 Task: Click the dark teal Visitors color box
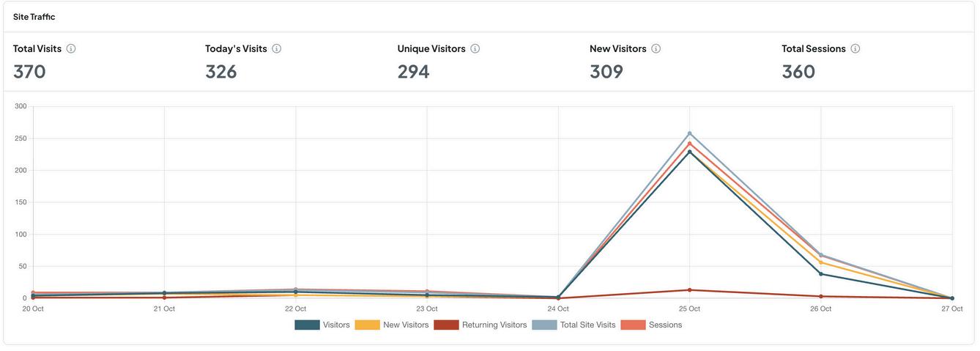(x=307, y=325)
